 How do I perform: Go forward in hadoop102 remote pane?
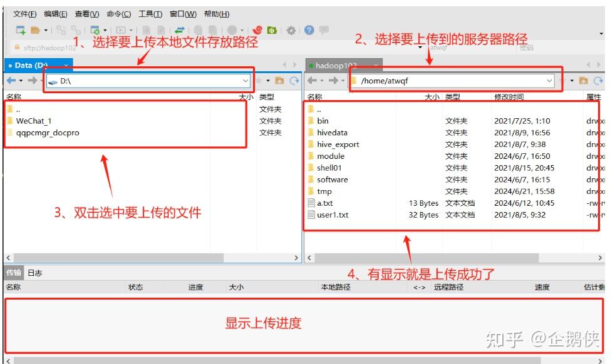pyautogui.click(x=333, y=80)
